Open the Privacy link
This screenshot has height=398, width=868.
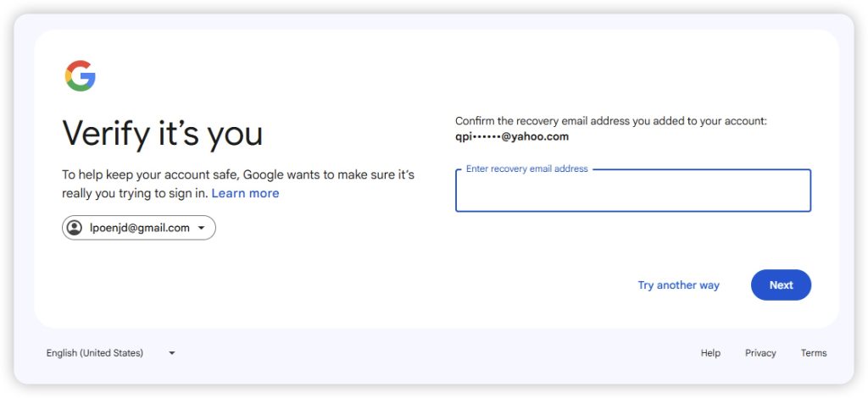point(760,353)
